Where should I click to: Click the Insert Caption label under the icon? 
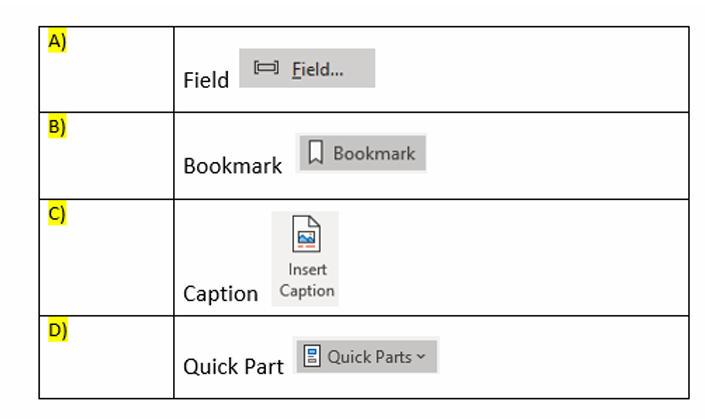(x=307, y=280)
